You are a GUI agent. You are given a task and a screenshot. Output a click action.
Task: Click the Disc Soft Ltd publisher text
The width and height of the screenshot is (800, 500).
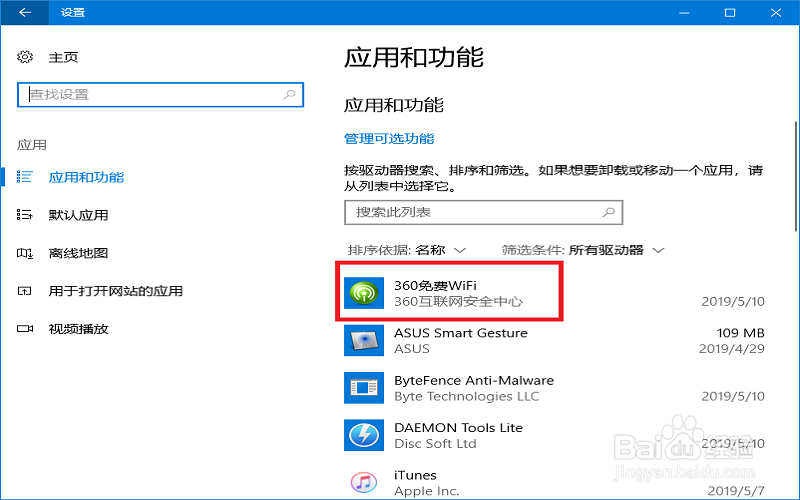435,444
